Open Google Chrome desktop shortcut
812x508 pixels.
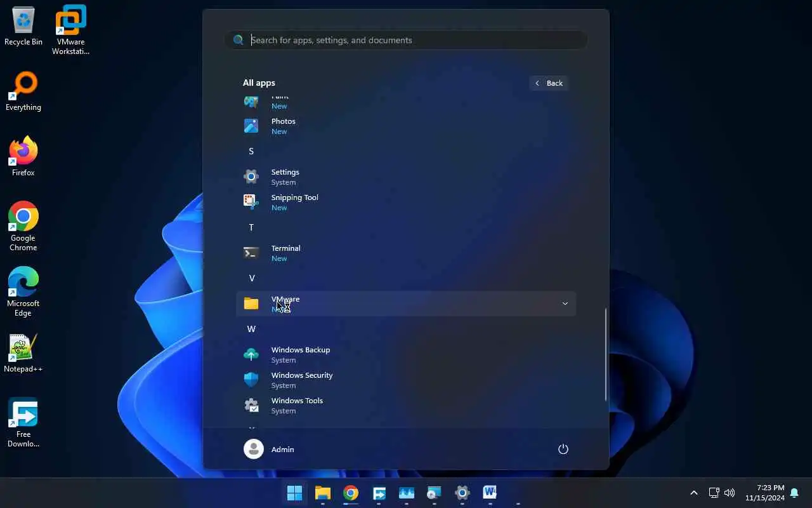[x=23, y=227]
